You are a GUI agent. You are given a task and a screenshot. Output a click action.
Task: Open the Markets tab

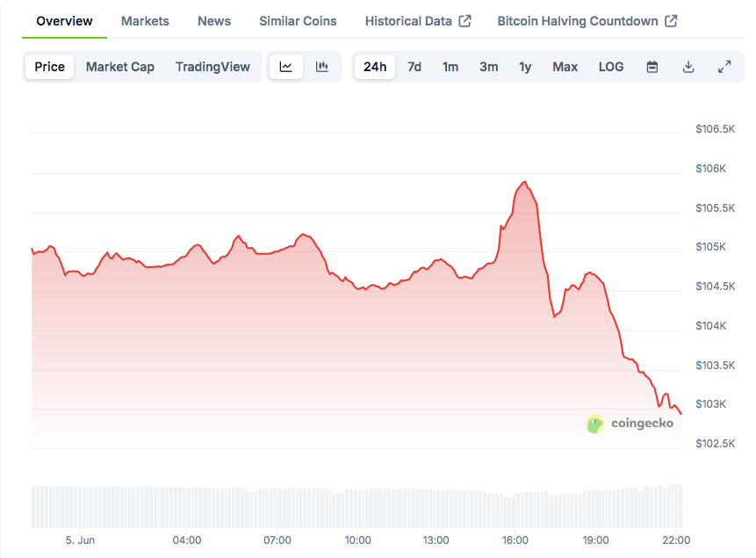[x=145, y=21]
